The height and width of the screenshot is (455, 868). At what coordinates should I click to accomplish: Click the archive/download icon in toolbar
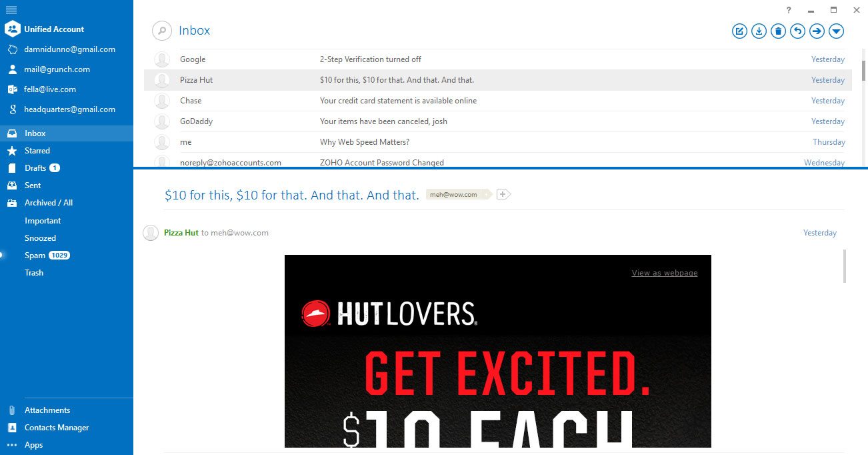pyautogui.click(x=759, y=31)
